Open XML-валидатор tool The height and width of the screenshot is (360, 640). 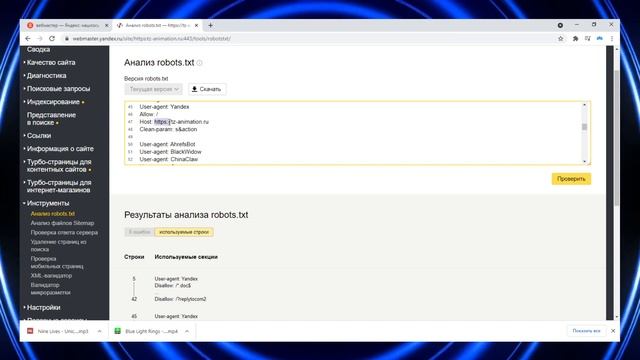[51, 276]
